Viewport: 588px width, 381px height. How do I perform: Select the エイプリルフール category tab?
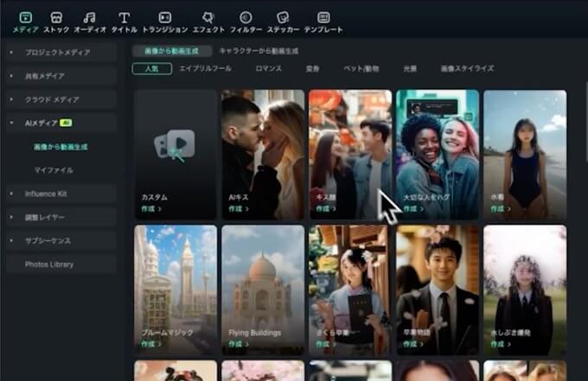click(x=205, y=68)
